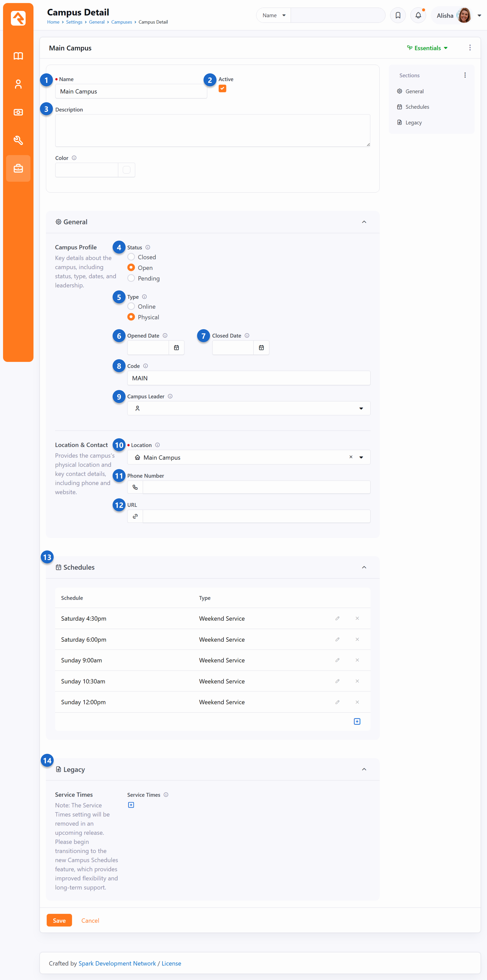
Task: Collapse the General section chevron
Action: [364, 222]
